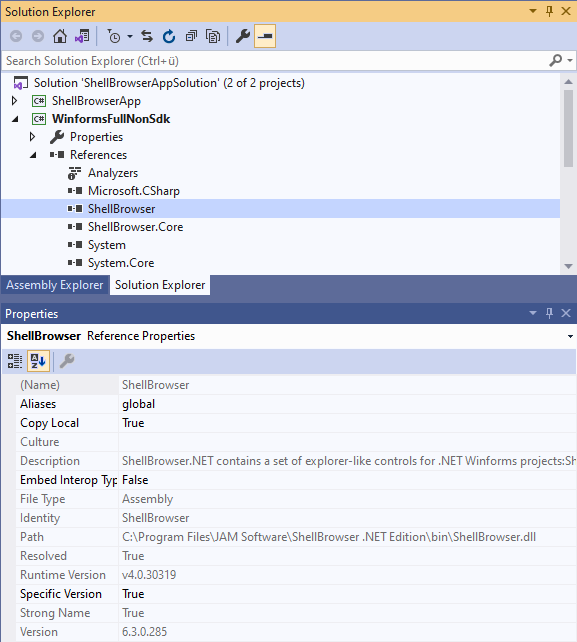This screenshot has width=577, height=642.
Task: Click the ShellBrowserApp C# project icon
Action: pos(39,101)
